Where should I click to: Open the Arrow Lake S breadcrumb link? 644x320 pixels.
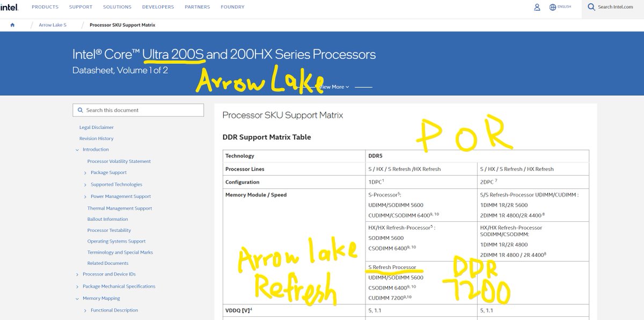pos(53,25)
